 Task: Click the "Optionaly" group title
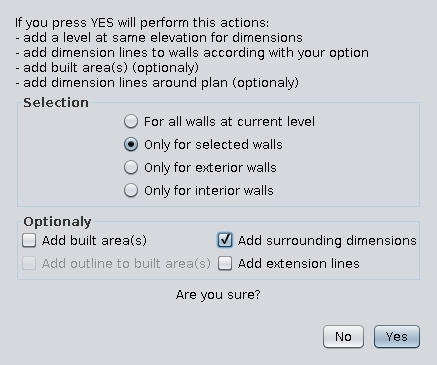(57, 222)
